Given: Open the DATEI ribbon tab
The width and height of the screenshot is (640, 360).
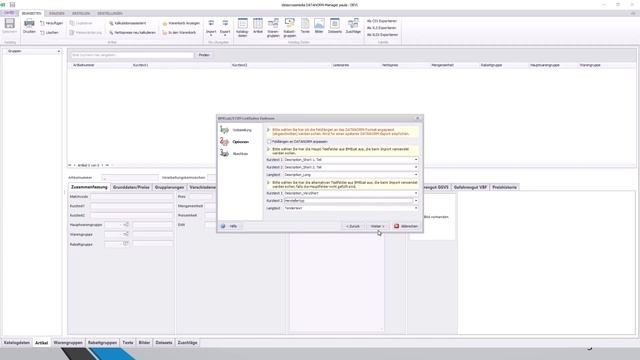Looking at the screenshot, I should (x=9, y=13).
